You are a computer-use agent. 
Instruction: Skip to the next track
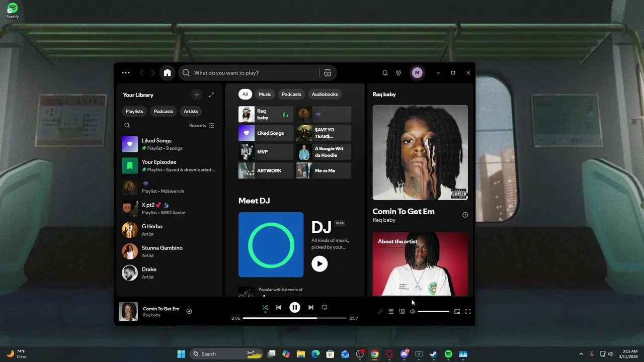coord(311,307)
